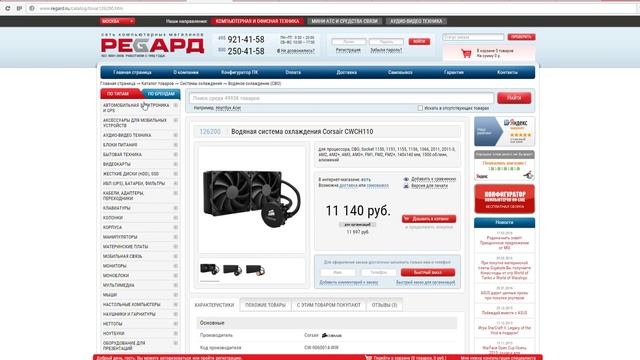The height and width of the screenshot is (360, 640).
Task: Click the Добавить к сравнению link
Action: click(433, 179)
